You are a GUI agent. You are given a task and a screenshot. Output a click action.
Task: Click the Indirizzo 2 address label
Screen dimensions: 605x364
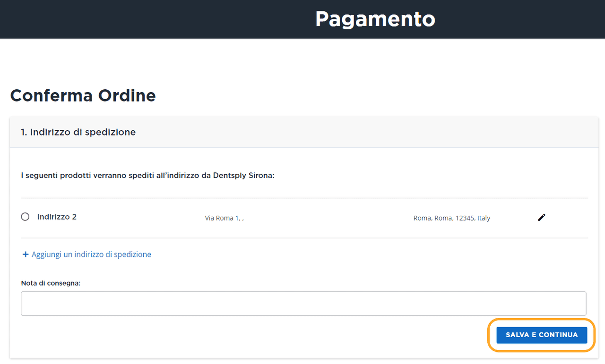[57, 217]
